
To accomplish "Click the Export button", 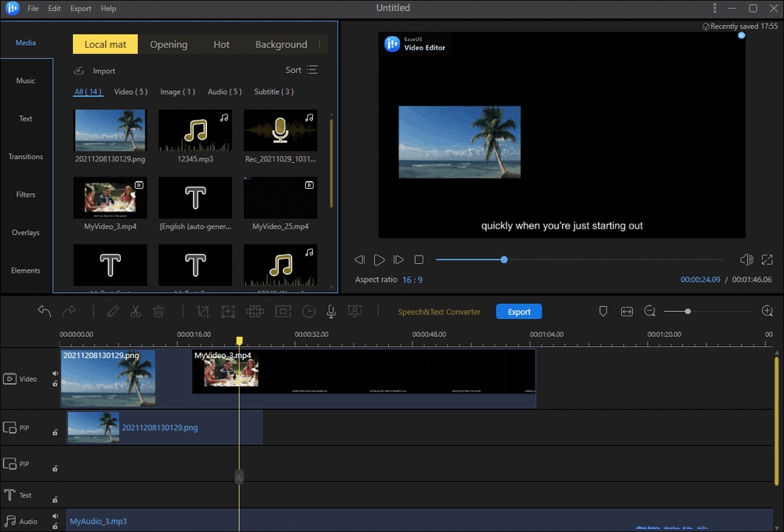I will (x=518, y=311).
